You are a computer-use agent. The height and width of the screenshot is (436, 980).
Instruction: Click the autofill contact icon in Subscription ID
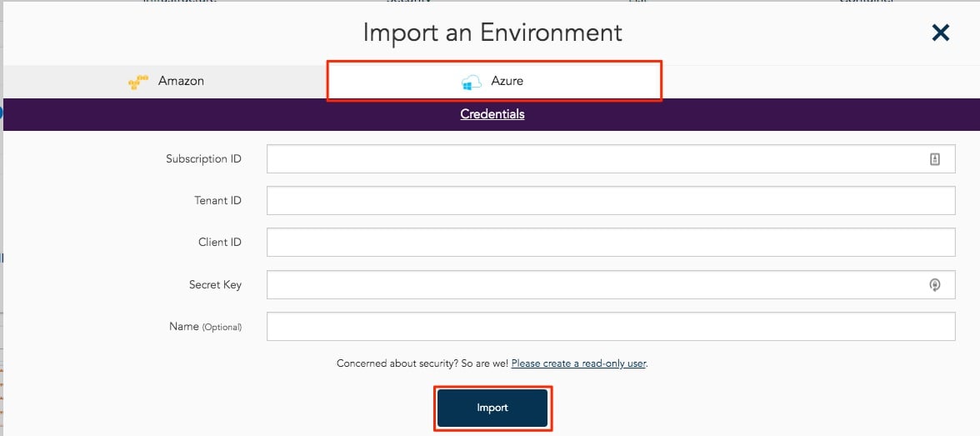click(934, 159)
